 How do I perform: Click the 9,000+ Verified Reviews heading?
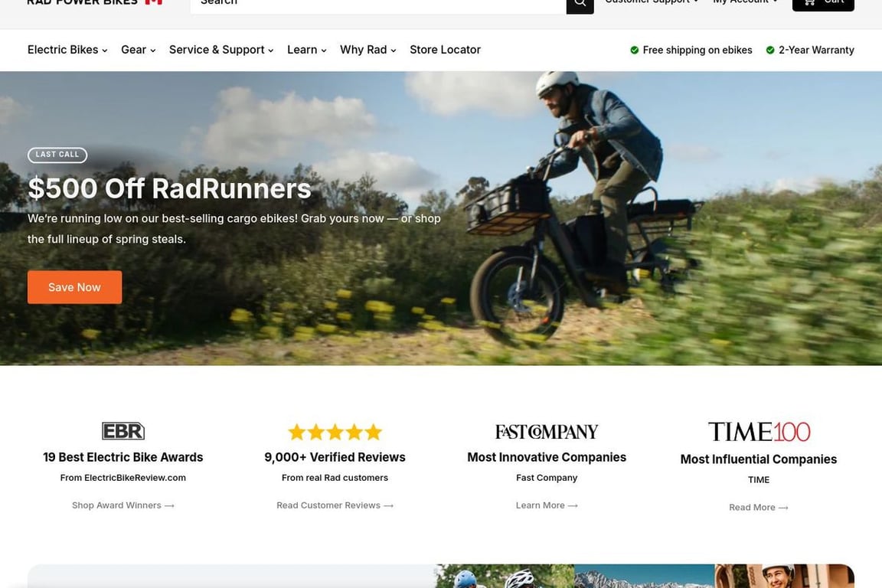pyautogui.click(x=335, y=457)
